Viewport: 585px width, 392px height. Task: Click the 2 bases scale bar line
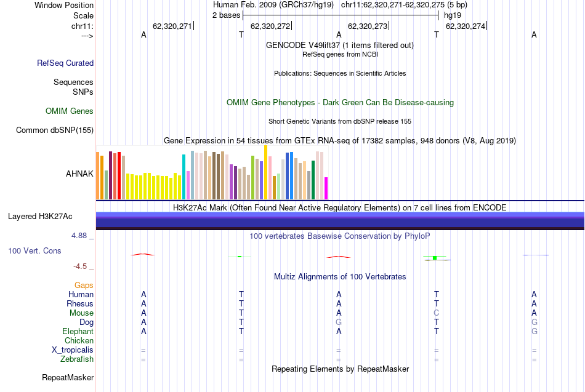coord(341,15)
